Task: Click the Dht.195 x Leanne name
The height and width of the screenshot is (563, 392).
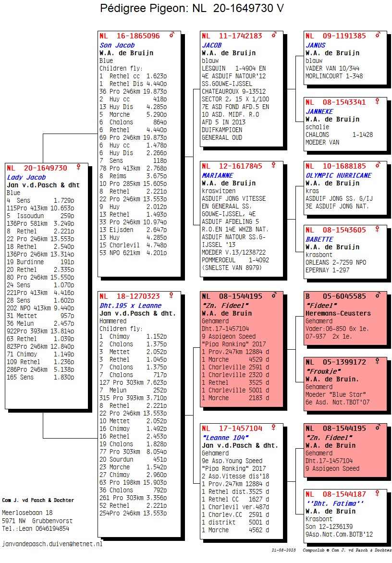Action: pos(130,306)
